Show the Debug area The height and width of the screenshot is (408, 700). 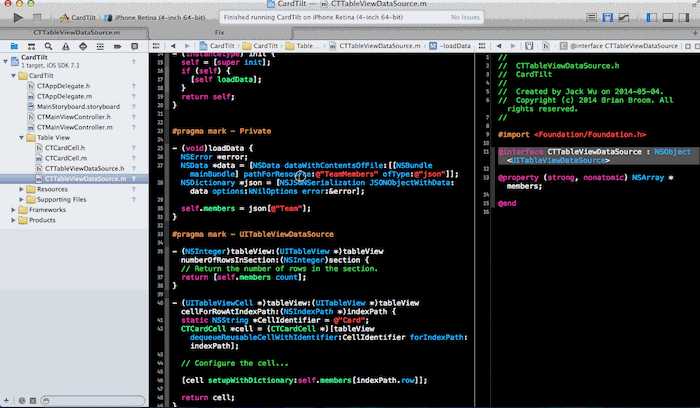tap(667, 17)
